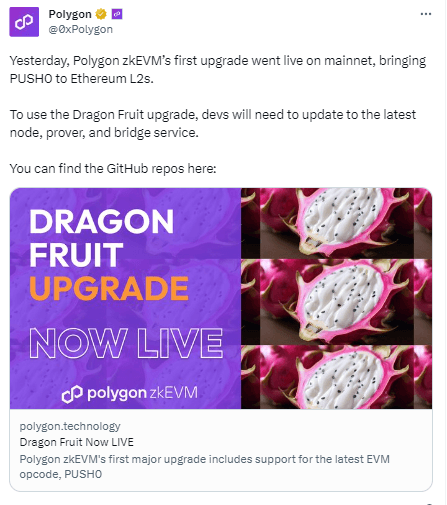Click the 'GitHub repos here' sentence
Viewport: 447px width, 505px height.
coord(113,169)
